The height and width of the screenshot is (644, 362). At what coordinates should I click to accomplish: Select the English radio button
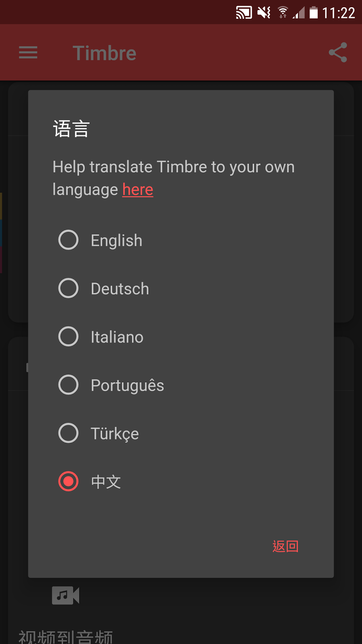(x=68, y=240)
